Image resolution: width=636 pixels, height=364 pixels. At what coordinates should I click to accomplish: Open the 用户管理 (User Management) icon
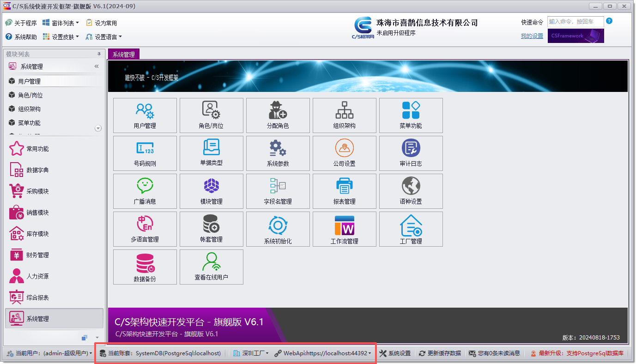(x=145, y=115)
